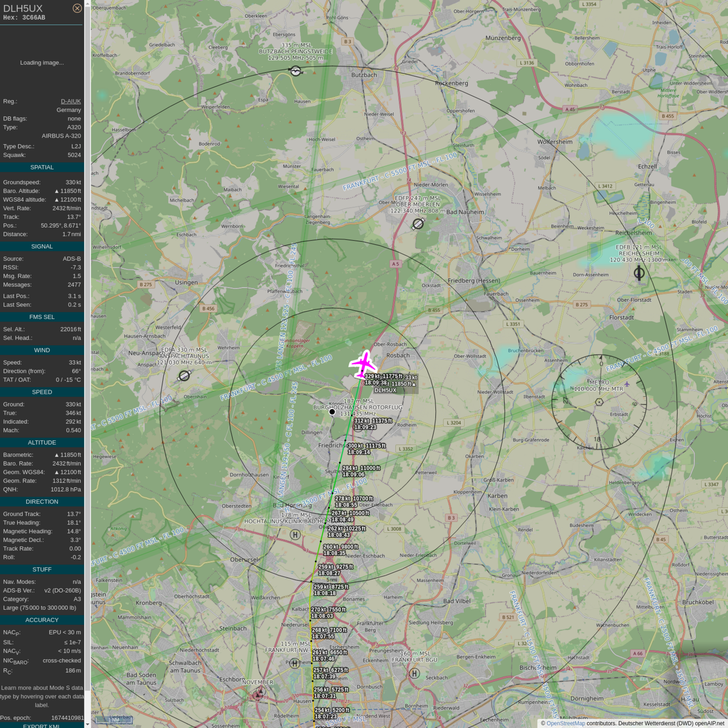Select the small purple aircraft near METRO
The image size is (728, 728).
point(627,384)
